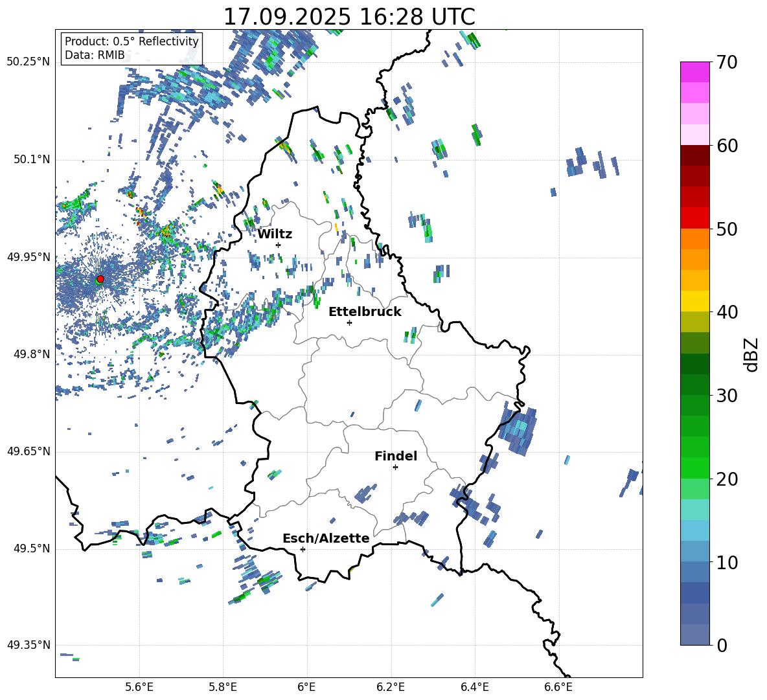Screen dimensions: 767x700
Task: Click the red 50 dBZ colorbar segment
Action: [694, 218]
